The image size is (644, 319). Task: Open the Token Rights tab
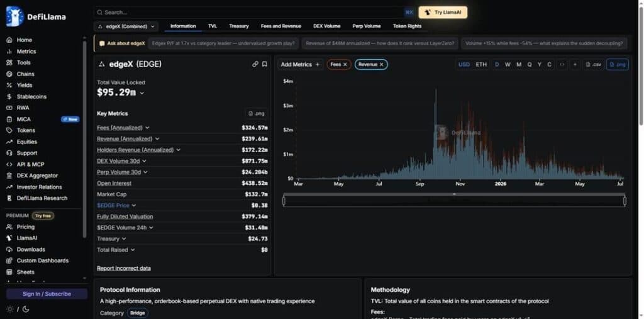pos(407,26)
